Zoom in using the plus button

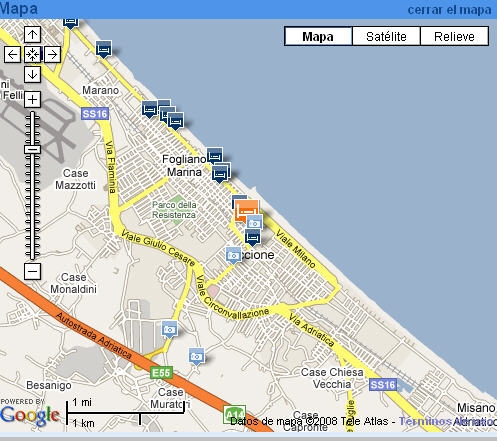(x=32, y=99)
